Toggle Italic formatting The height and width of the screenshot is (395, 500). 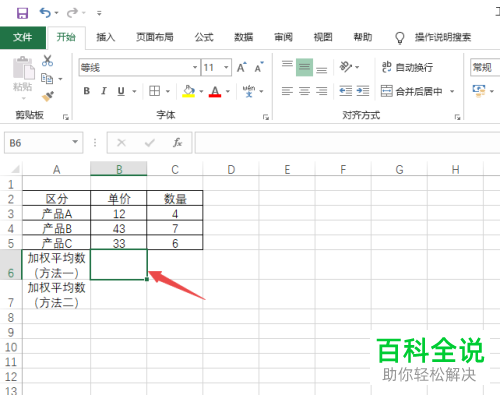pos(104,91)
